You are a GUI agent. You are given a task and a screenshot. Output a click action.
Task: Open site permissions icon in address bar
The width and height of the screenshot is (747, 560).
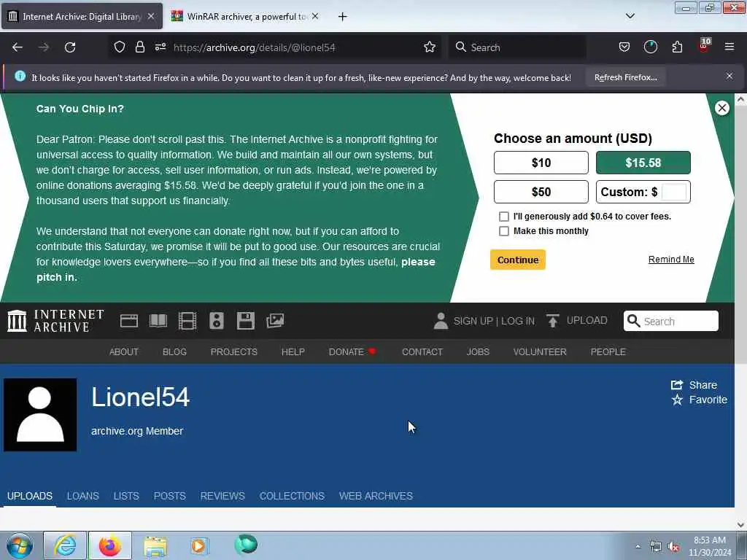point(160,47)
